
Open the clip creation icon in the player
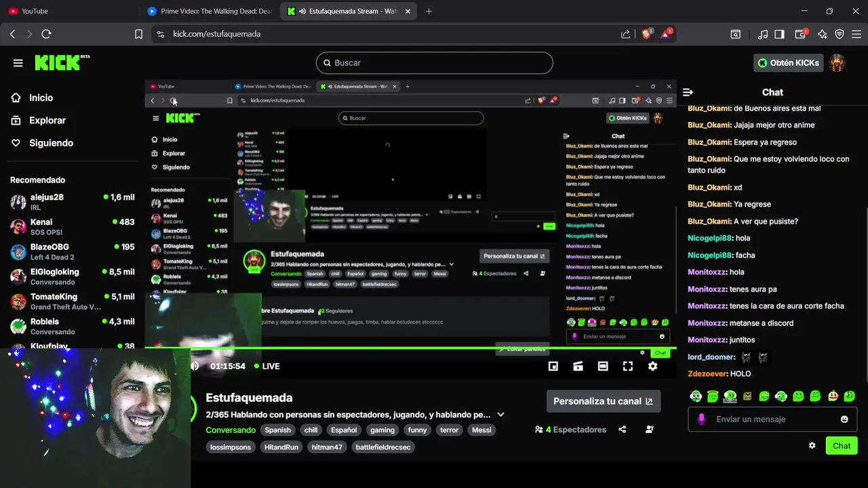click(x=578, y=366)
